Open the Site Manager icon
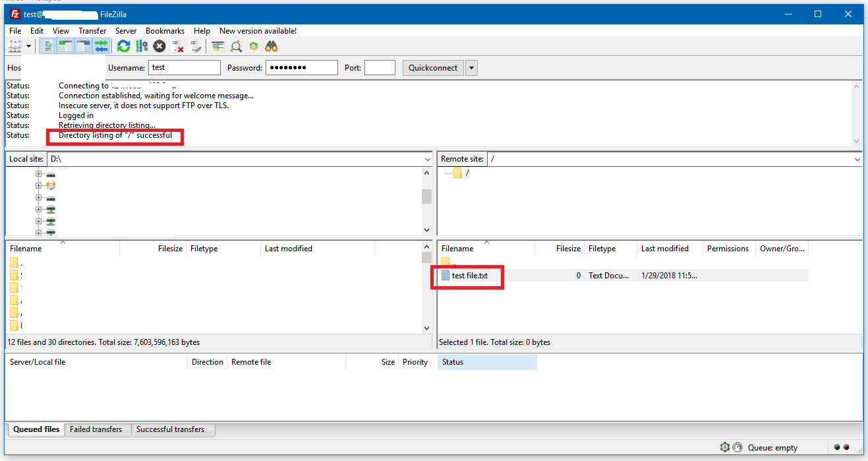 pos(14,46)
